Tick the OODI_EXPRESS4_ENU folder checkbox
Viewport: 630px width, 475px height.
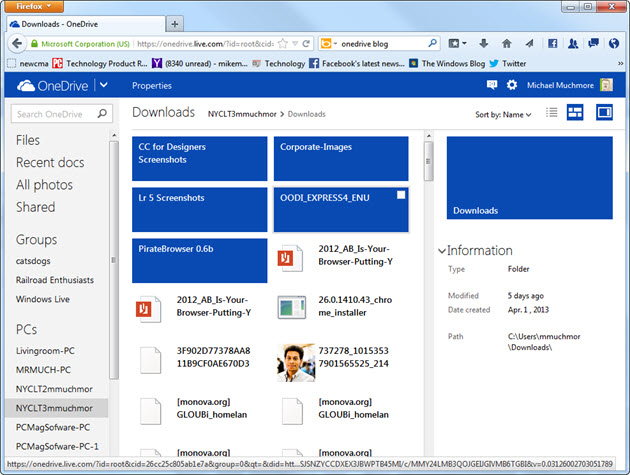401,195
